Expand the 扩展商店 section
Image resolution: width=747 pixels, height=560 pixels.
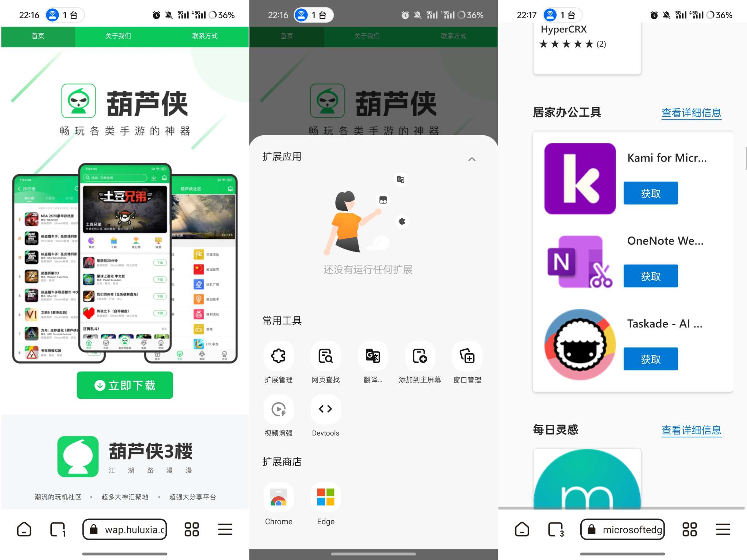tap(282, 461)
